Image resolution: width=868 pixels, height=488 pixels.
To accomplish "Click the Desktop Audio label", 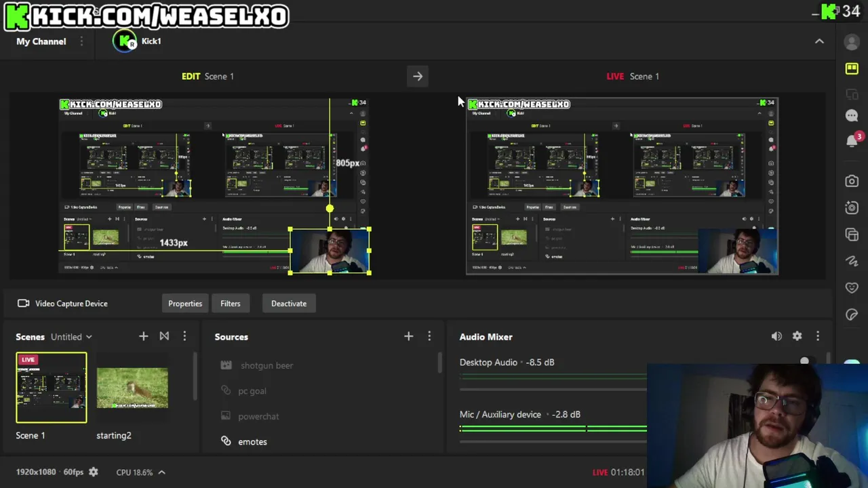I will (x=488, y=363).
